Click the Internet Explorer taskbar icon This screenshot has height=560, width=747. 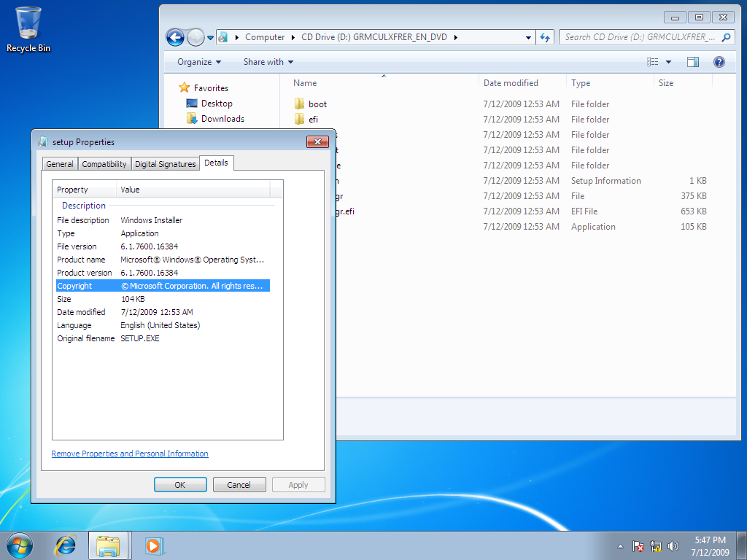pos(66,545)
